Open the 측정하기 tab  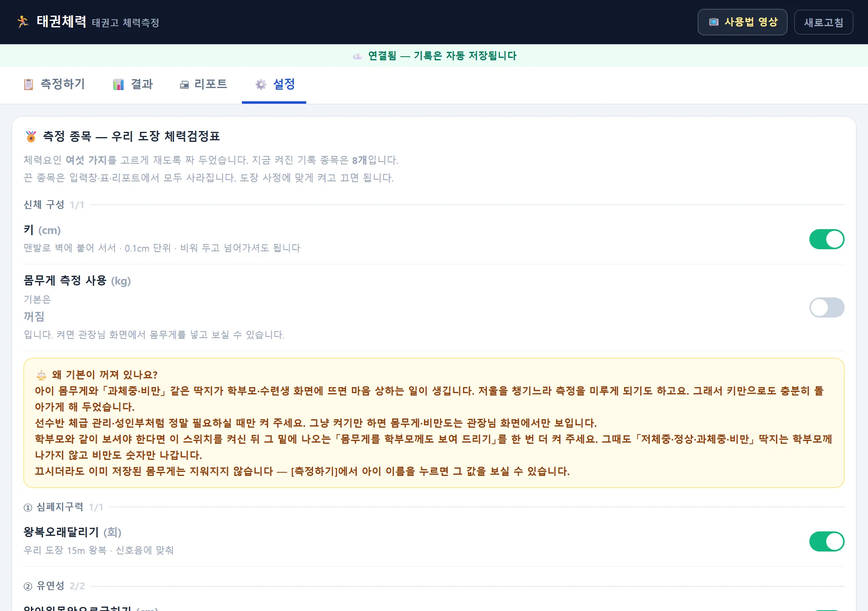[54, 84]
